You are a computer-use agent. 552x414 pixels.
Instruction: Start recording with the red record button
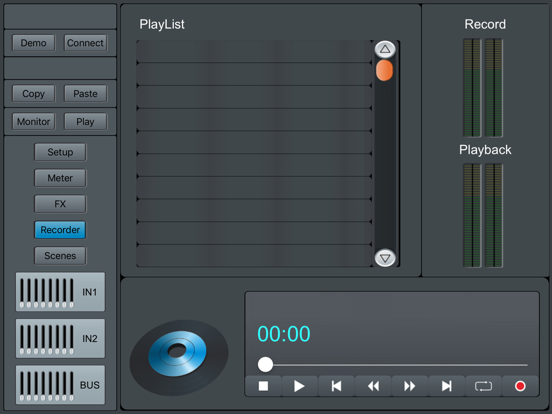pyautogui.click(x=520, y=386)
